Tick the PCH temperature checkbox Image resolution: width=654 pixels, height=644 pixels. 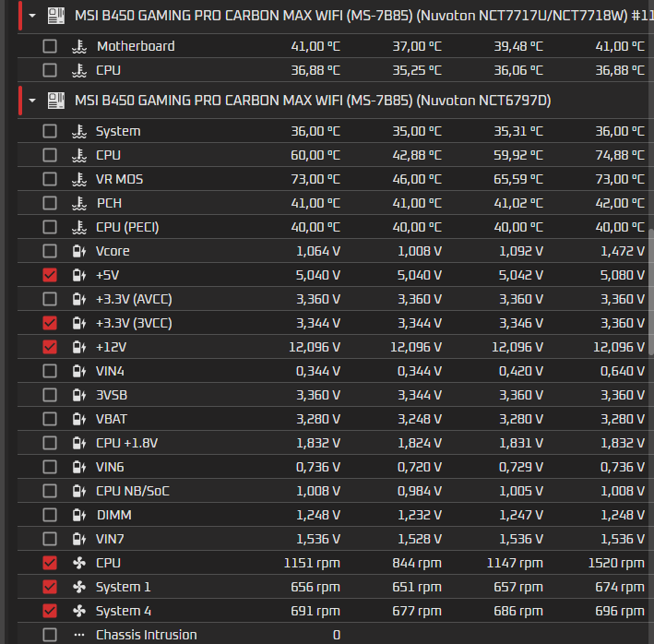pyautogui.click(x=50, y=203)
